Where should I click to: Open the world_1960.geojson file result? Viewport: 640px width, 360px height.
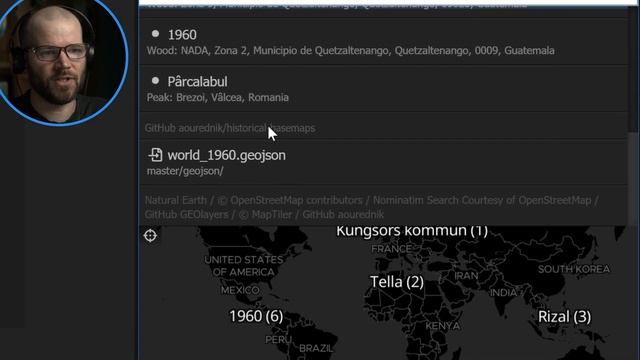[383, 162]
